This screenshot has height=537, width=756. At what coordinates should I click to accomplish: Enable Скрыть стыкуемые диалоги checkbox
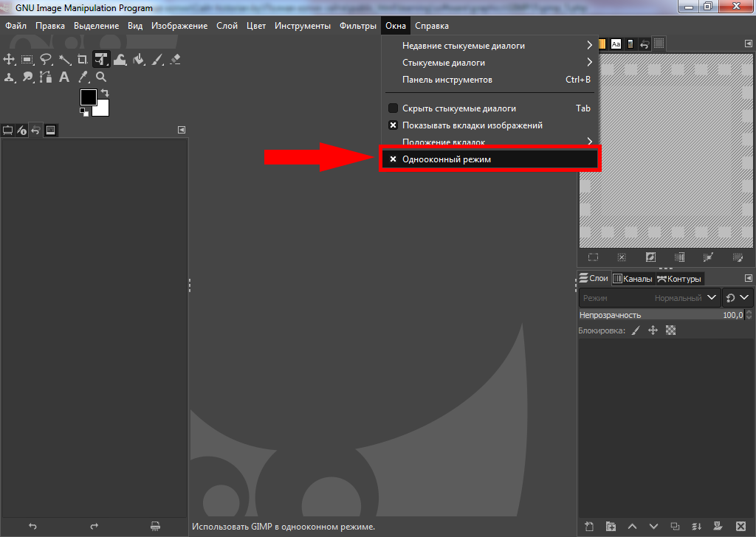(x=393, y=108)
